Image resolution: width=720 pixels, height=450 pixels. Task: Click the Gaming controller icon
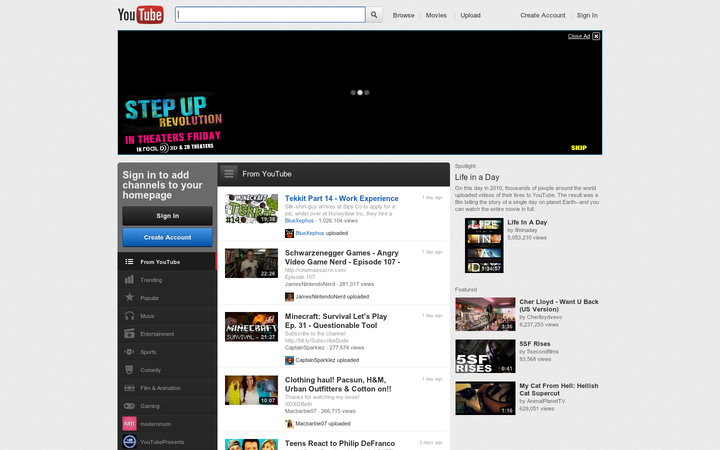(x=129, y=406)
